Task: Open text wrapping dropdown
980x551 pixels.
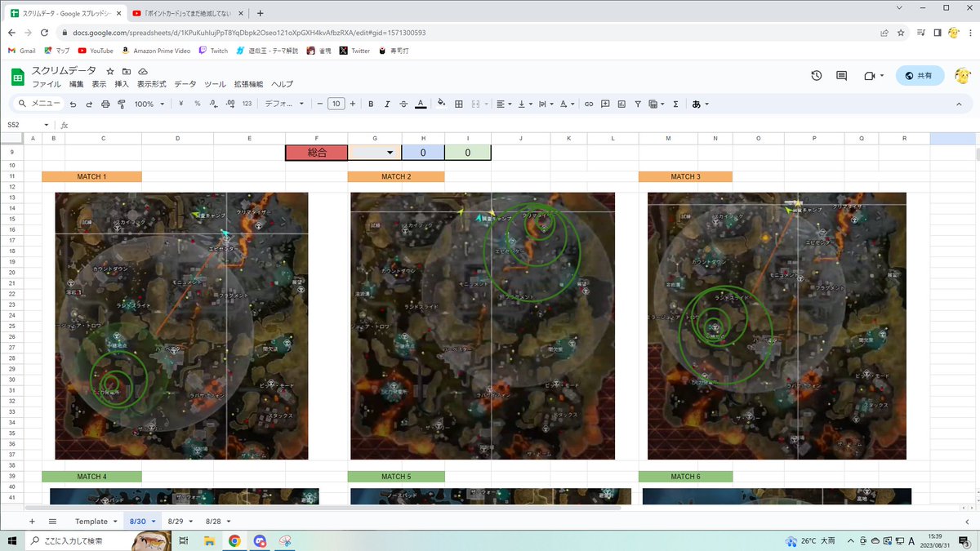Action: tap(546, 104)
